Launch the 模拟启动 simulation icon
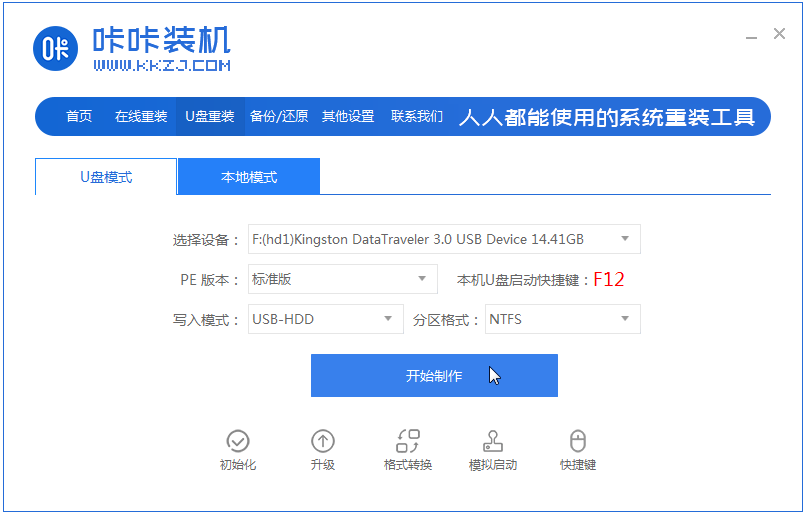The width and height of the screenshot is (805, 512). [x=493, y=441]
